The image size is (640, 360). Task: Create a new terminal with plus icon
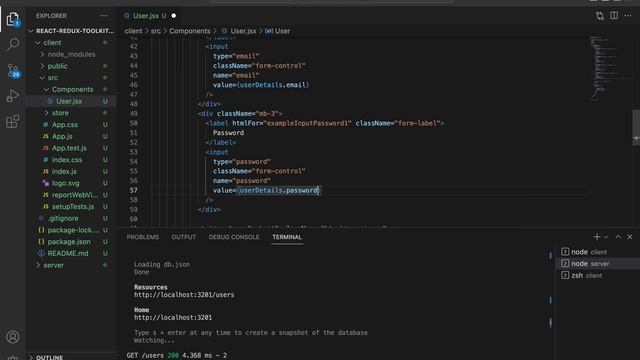597,237
